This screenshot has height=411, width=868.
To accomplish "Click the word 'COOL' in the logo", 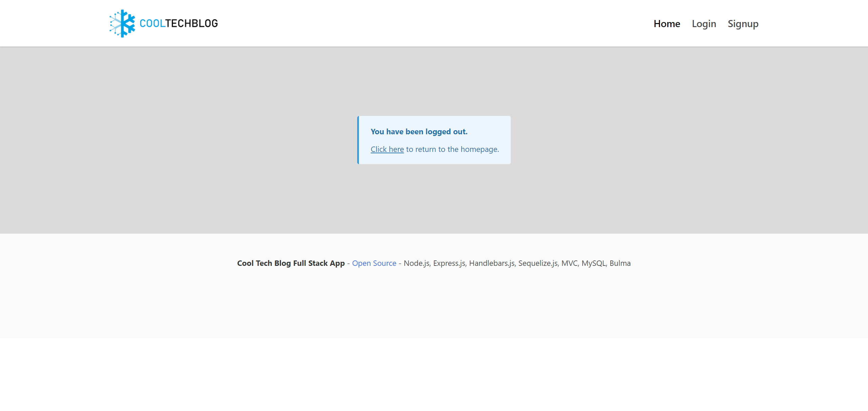I will click(x=152, y=23).
